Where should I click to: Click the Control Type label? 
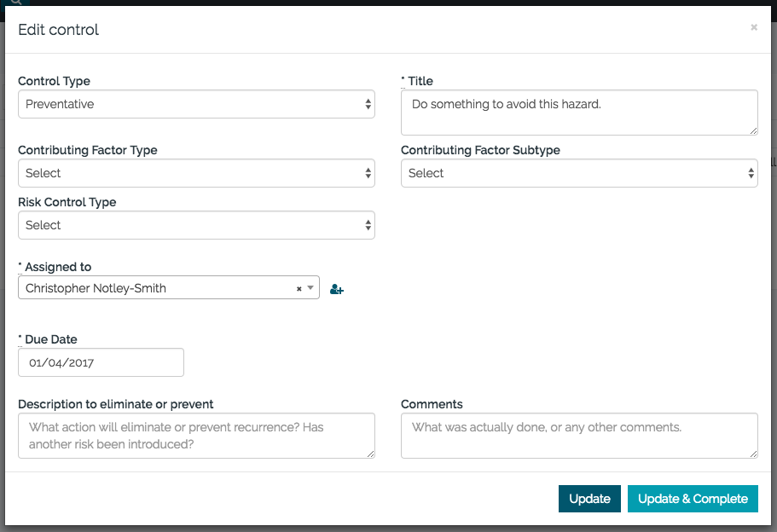[54, 81]
